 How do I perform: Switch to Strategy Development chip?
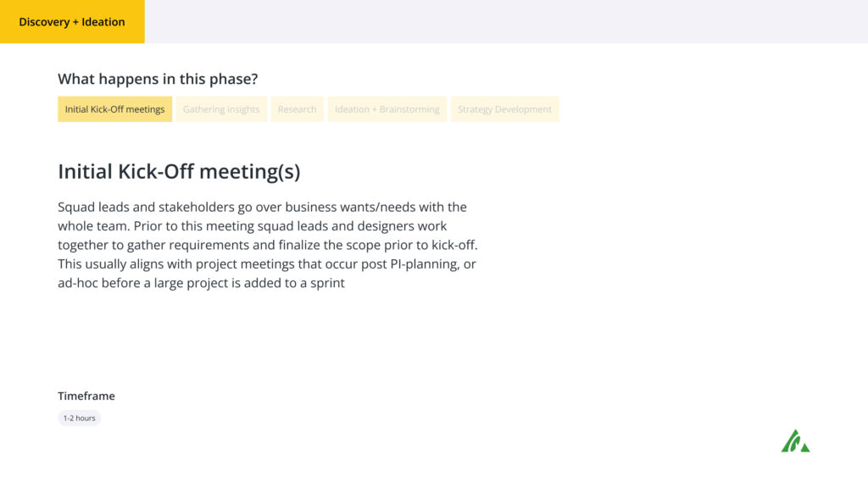click(504, 109)
